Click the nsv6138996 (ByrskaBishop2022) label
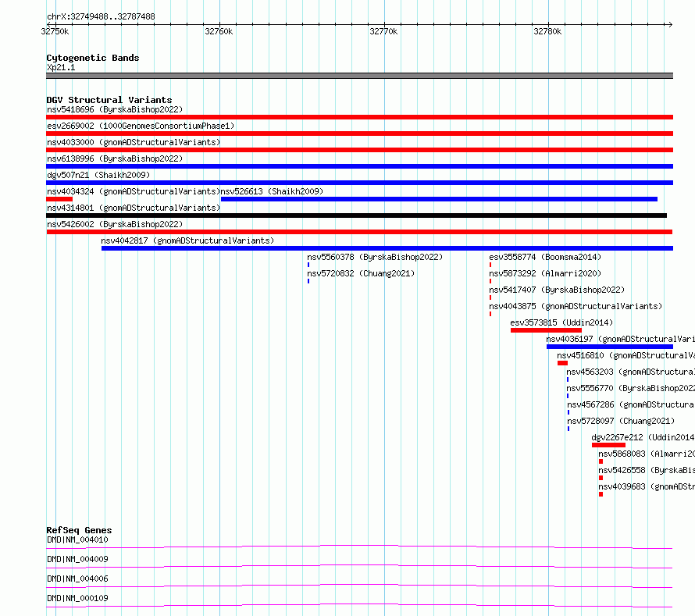695x616 pixels. pos(115,158)
